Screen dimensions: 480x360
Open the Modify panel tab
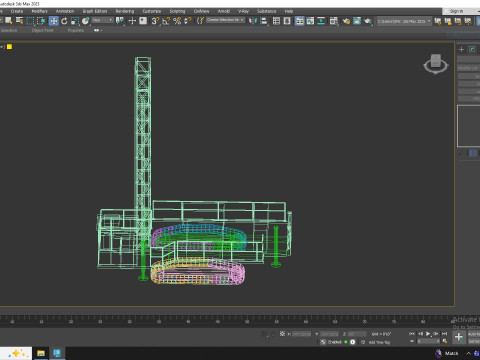472,49
